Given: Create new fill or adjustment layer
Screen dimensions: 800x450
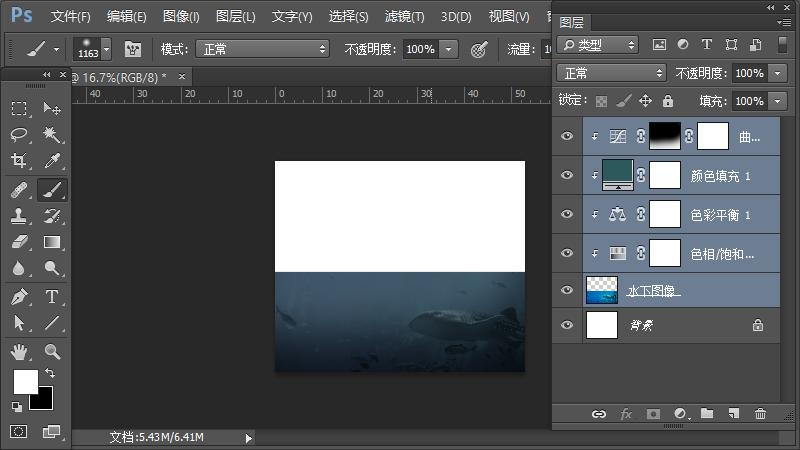Looking at the screenshot, I should point(680,414).
